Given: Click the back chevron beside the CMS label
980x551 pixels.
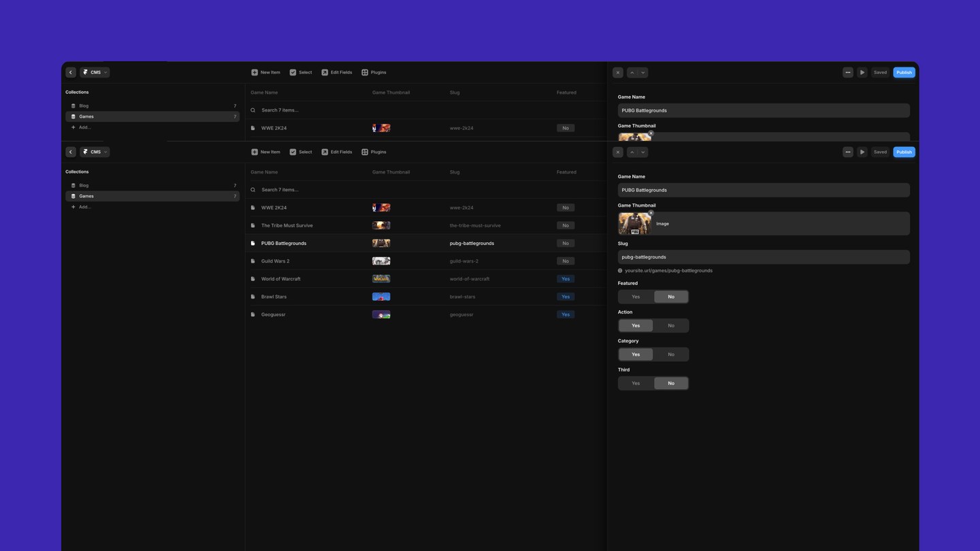Looking at the screenshot, I should (x=71, y=152).
